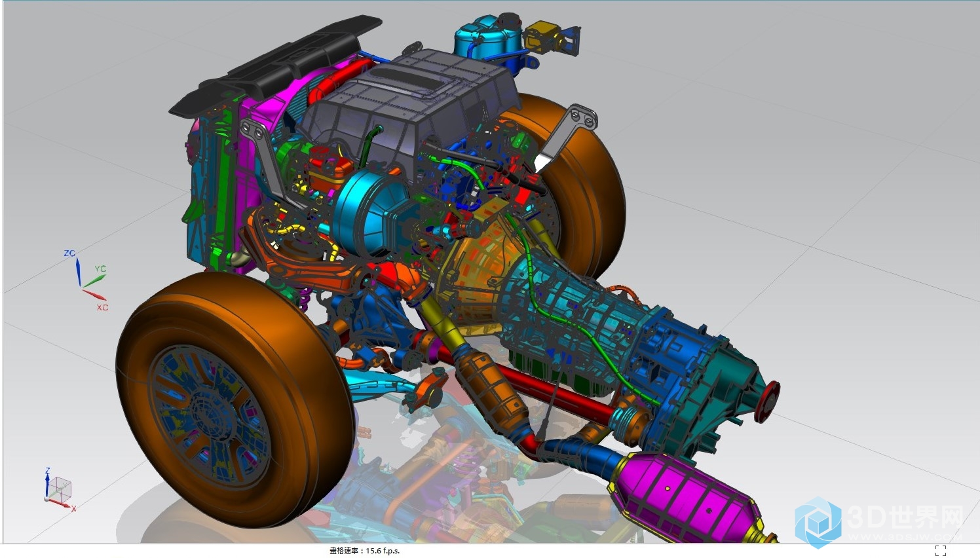Viewport: 980px width, 558px height.
Task: Select the front-left orange tire
Action: [236, 400]
